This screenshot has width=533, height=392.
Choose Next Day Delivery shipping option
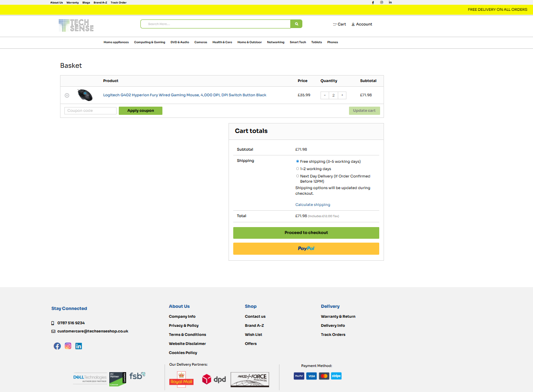[x=298, y=176]
